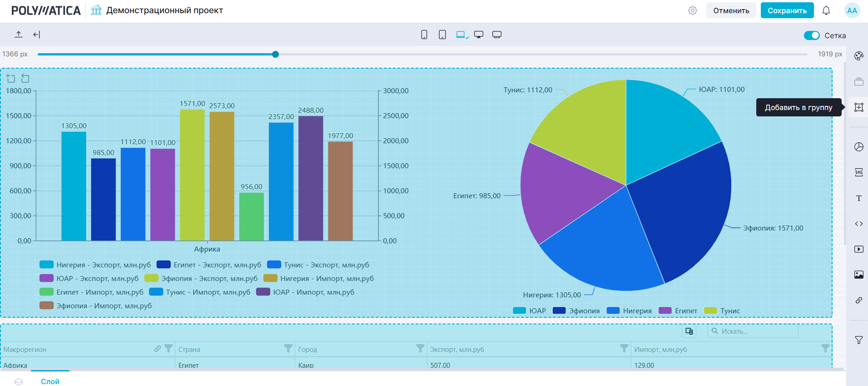Add a code embed widget

click(x=858, y=224)
